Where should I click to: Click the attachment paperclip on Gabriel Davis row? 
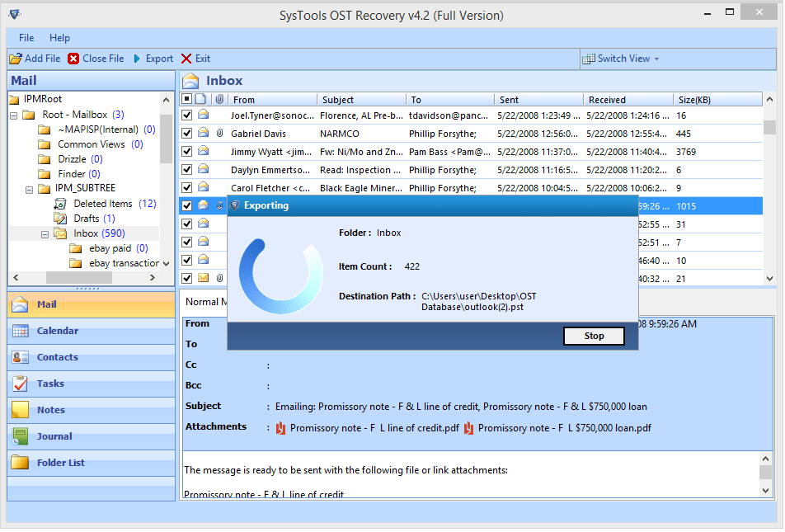[x=219, y=134]
